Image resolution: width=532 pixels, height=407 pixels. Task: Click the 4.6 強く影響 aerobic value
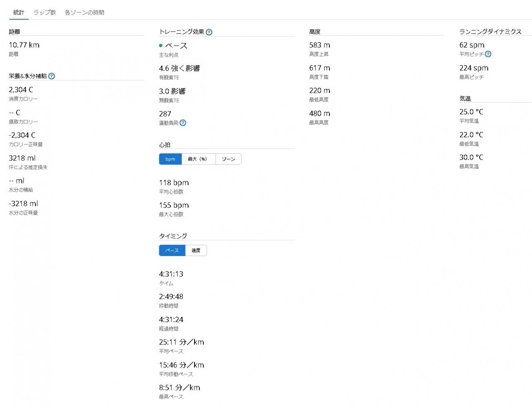pos(179,68)
